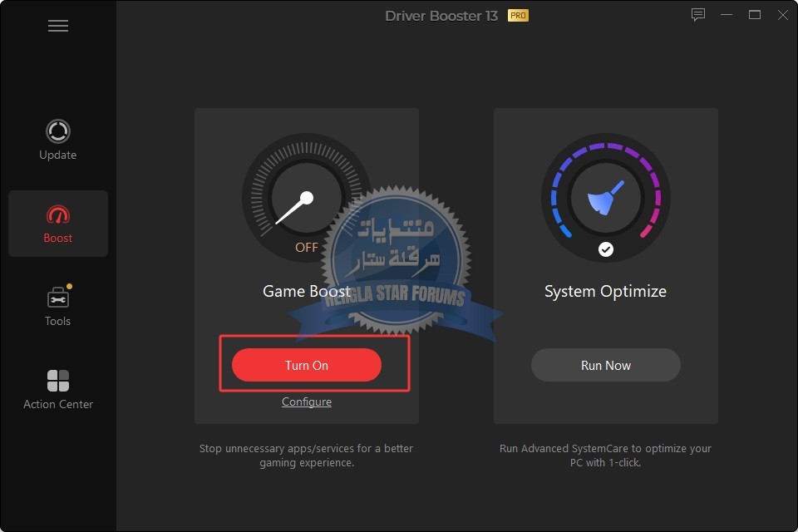This screenshot has height=532, width=798.
Task: Open the Tools toolbox section
Action: coord(57,298)
